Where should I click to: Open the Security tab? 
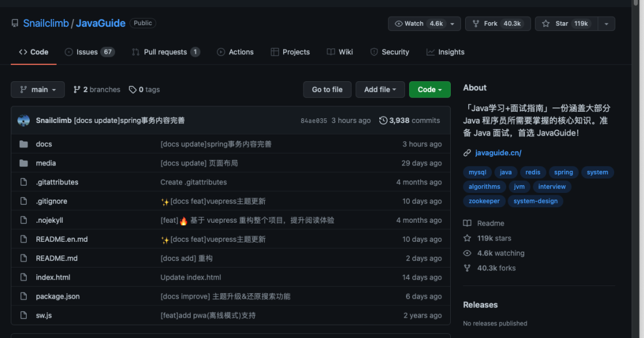pyautogui.click(x=390, y=52)
